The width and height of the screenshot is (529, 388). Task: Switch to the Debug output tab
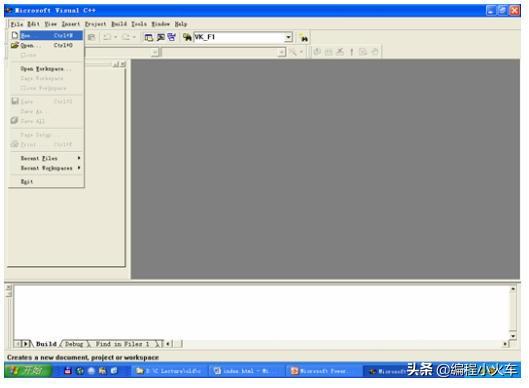point(74,344)
